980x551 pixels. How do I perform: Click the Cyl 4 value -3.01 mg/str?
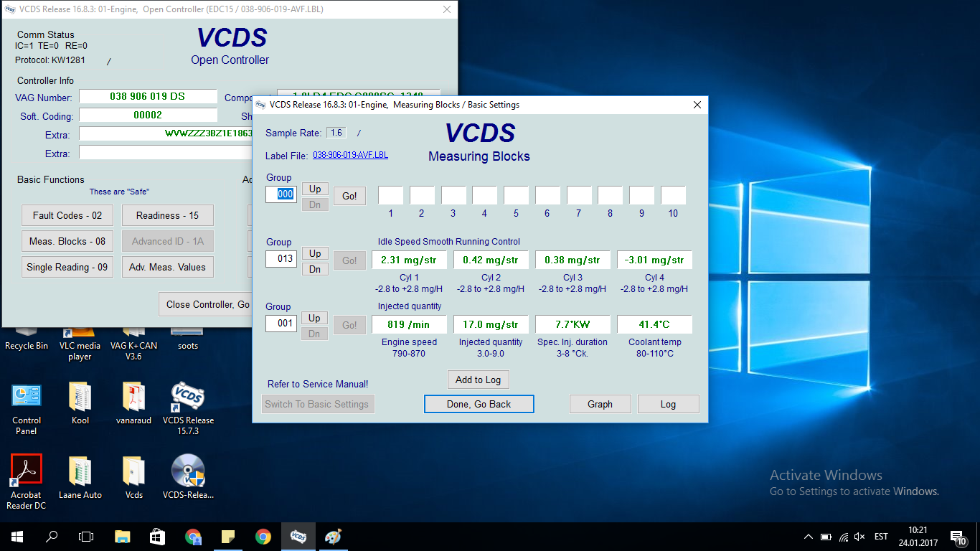tap(654, 260)
